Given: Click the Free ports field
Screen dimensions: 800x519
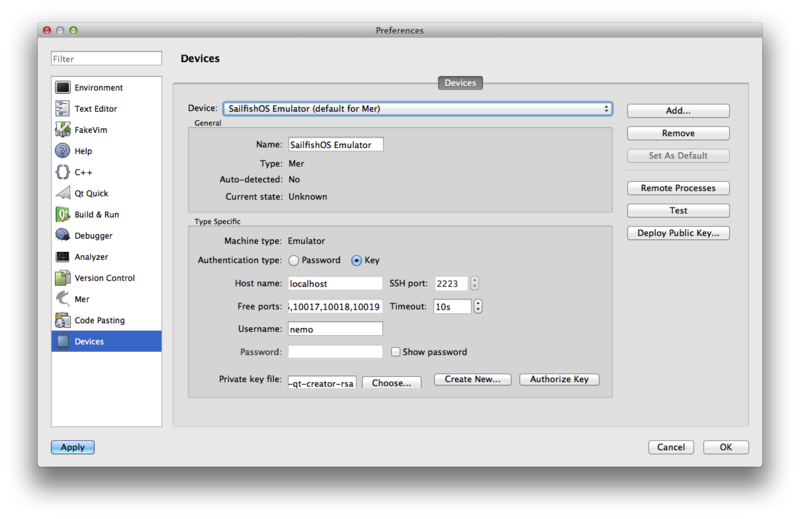Looking at the screenshot, I should tap(335, 306).
